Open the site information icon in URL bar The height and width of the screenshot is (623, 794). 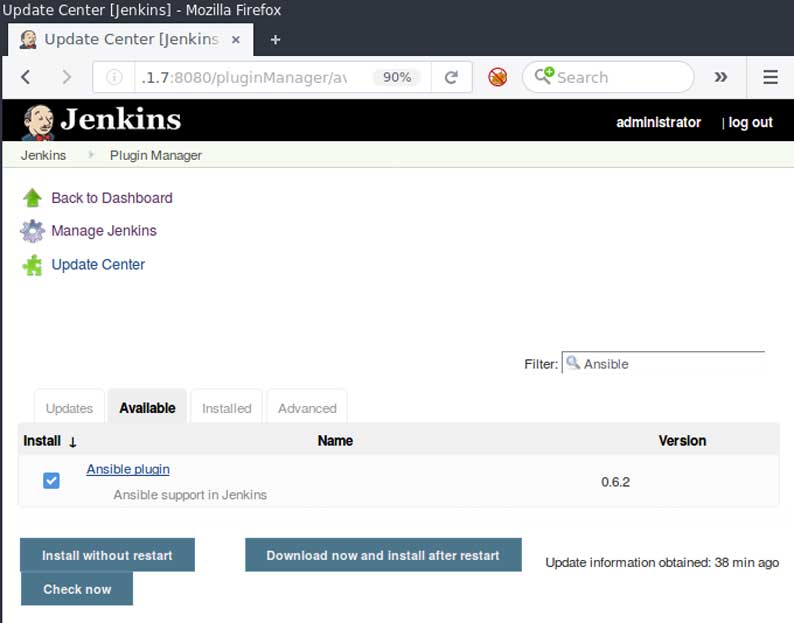point(114,77)
